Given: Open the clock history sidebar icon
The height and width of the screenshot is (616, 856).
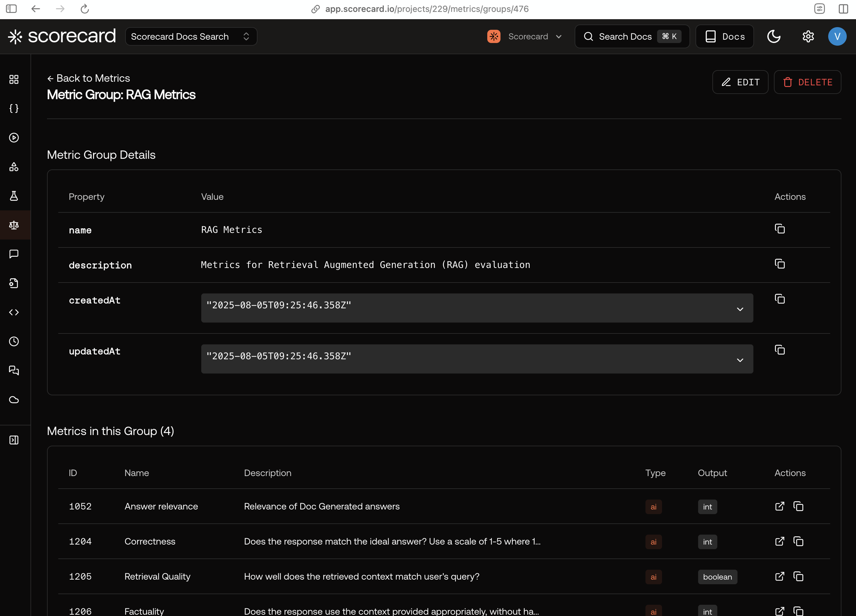Looking at the screenshot, I should [14, 341].
